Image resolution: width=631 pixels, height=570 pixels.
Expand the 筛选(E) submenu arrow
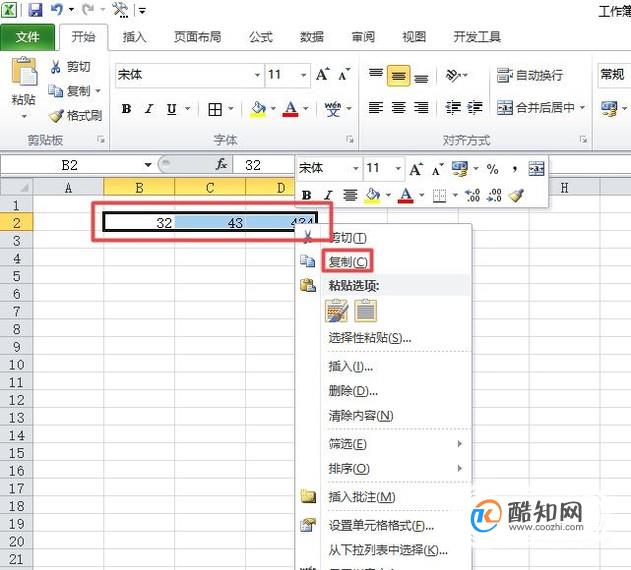[x=459, y=444]
